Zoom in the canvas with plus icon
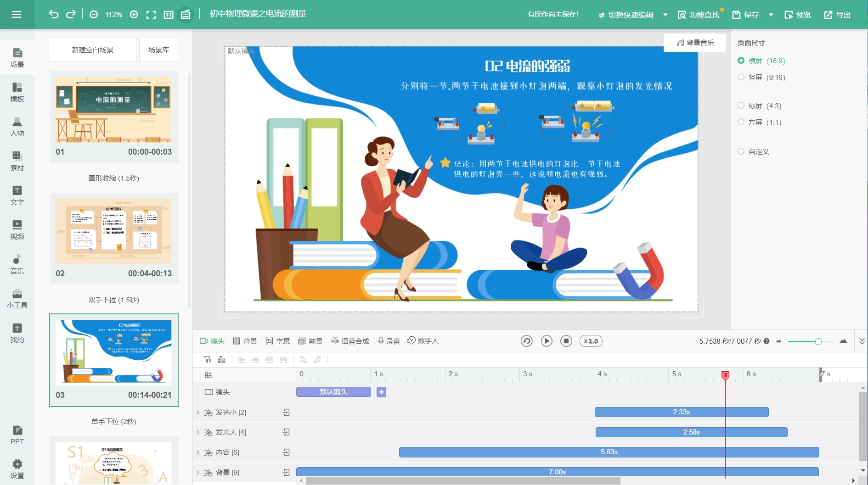This screenshot has width=868, height=485. point(134,15)
